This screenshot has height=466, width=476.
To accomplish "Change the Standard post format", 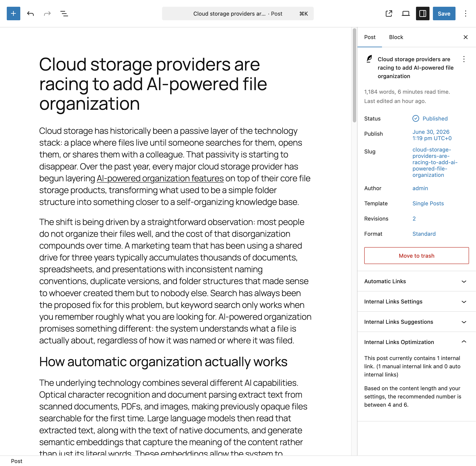I will pyautogui.click(x=424, y=234).
